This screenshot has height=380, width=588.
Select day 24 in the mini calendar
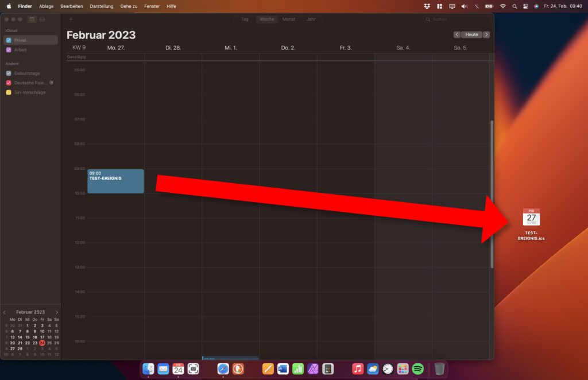click(42, 343)
